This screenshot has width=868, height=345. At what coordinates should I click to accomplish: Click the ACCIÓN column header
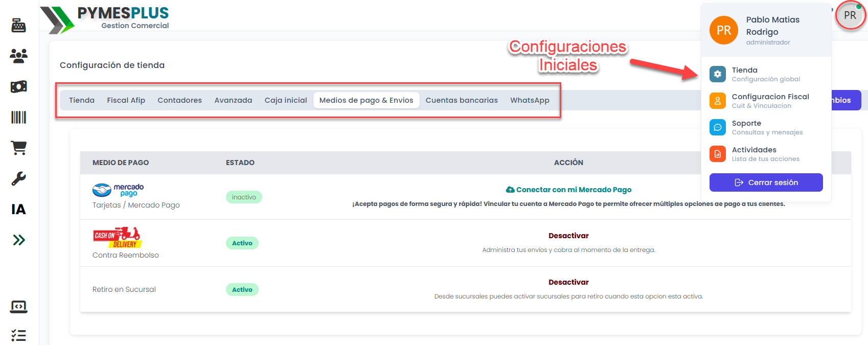tap(568, 163)
